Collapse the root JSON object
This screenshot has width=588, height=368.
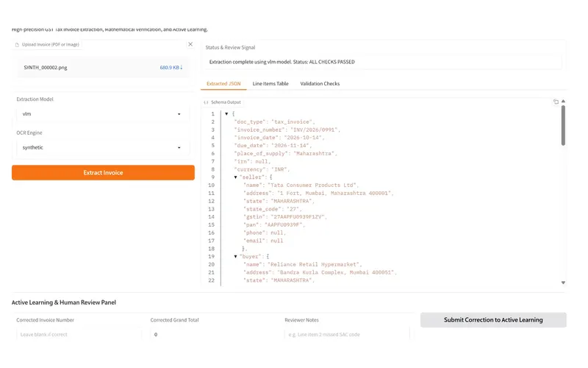click(226, 114)
